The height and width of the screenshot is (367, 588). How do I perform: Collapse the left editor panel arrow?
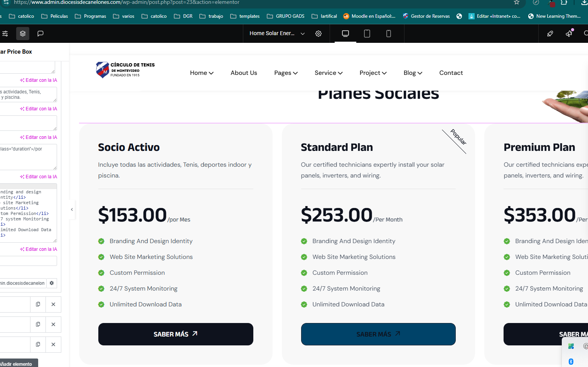[72, 210]
